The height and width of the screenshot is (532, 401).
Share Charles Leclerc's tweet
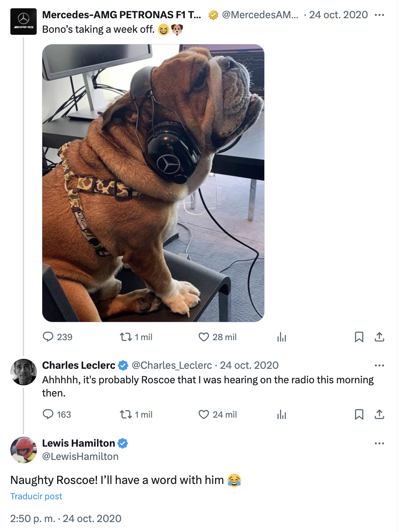379,414
